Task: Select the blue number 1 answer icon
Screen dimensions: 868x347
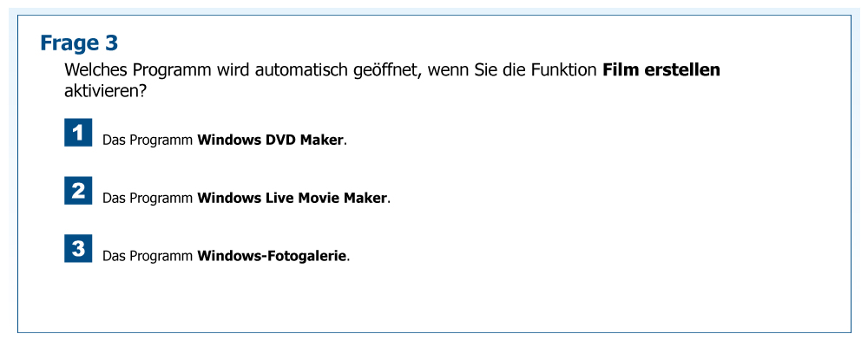Action: click(78, 133)
